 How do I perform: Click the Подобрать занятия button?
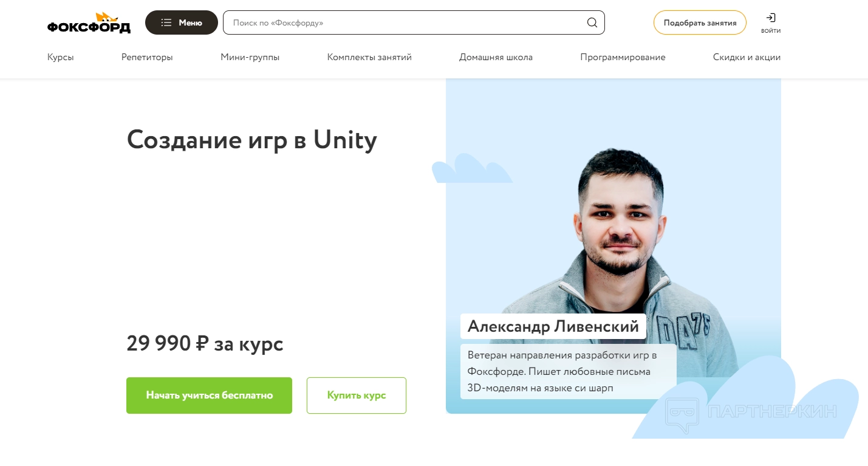coord(700,22)
